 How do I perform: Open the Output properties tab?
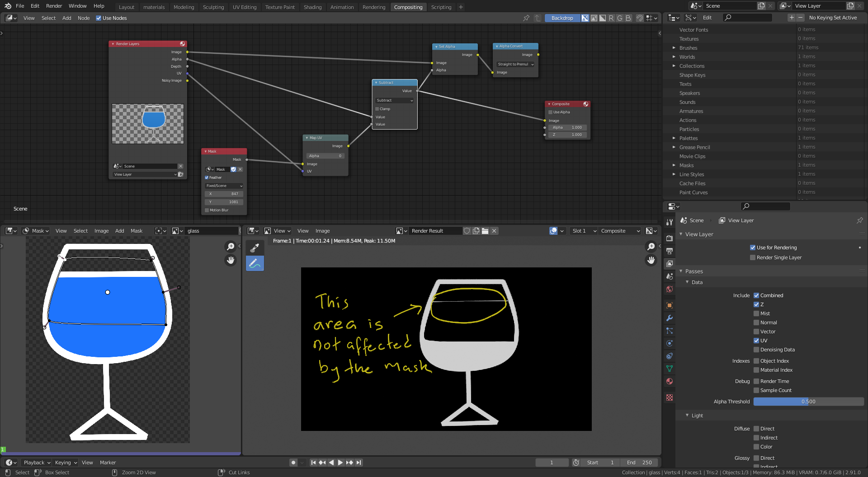tap(670, 251)
